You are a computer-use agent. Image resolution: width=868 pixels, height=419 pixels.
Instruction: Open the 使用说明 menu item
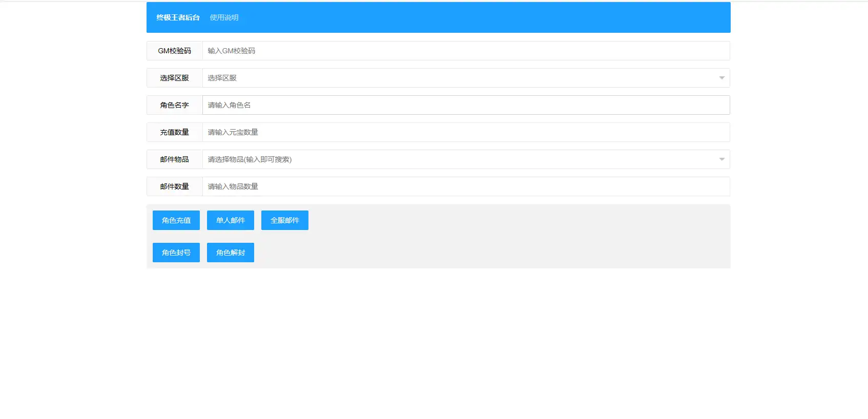pyautogui.click(x=224, y=17)
